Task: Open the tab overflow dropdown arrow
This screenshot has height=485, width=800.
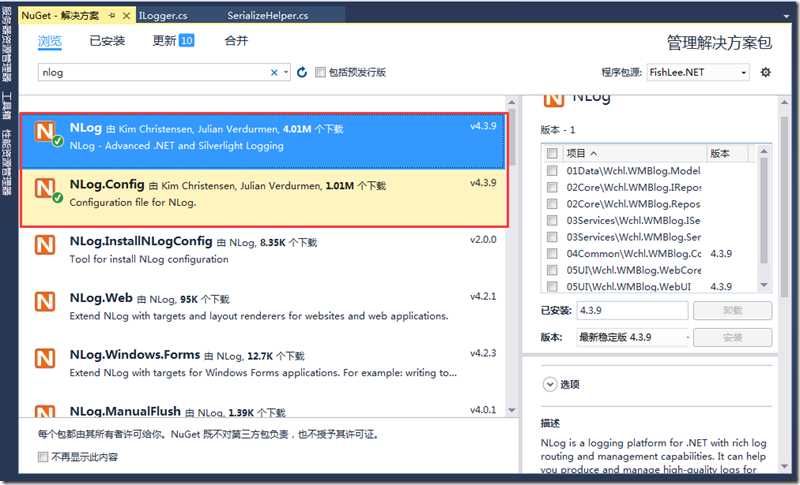Action: point(786,17)
